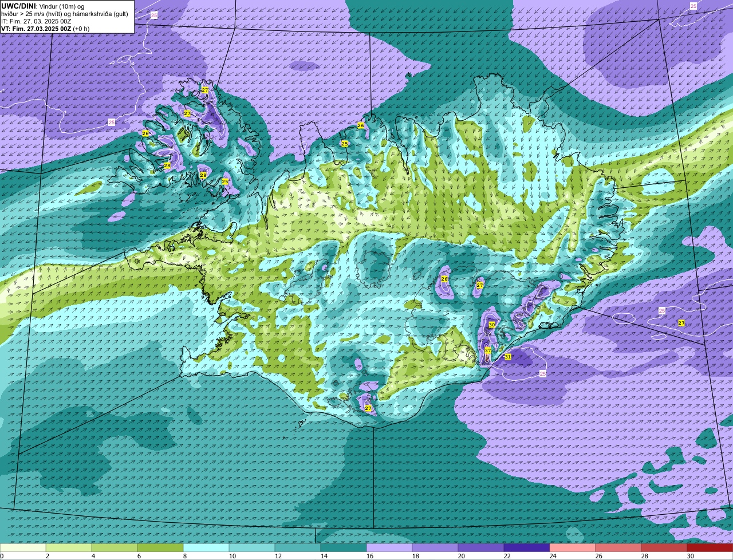Click the color bar tick label 14
This screenshot has width=733, height=560.
324,556
